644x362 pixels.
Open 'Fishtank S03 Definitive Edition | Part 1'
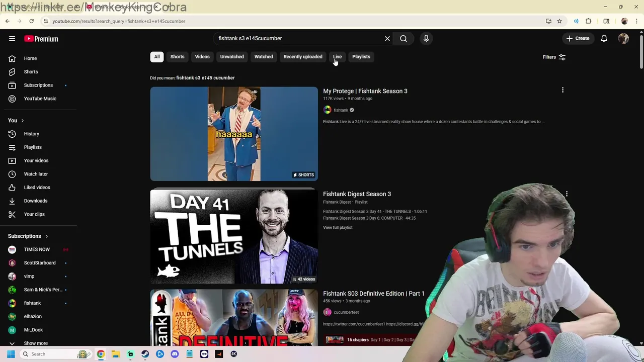[374, 294]
